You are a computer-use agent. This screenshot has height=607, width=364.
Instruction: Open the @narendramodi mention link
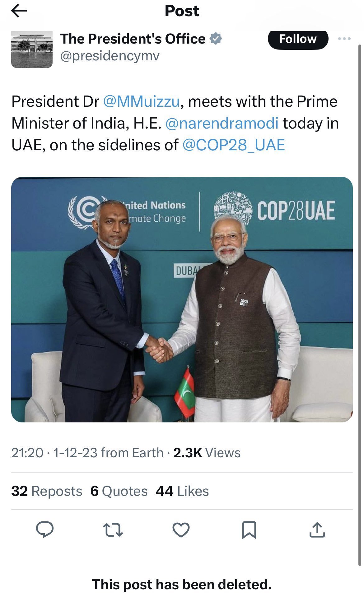click(x=222, y=123)
